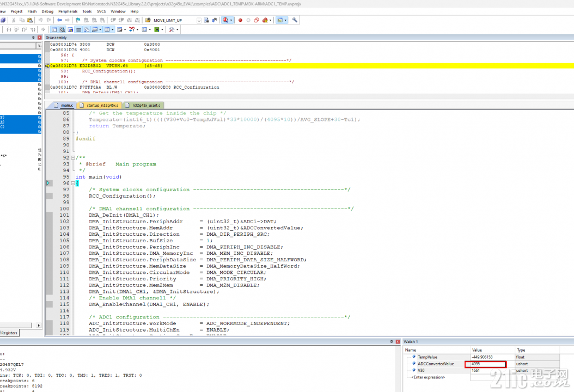Click the Undo arrow icon
This screenshot has width=574, height=392.
click(x=40, y=20)
